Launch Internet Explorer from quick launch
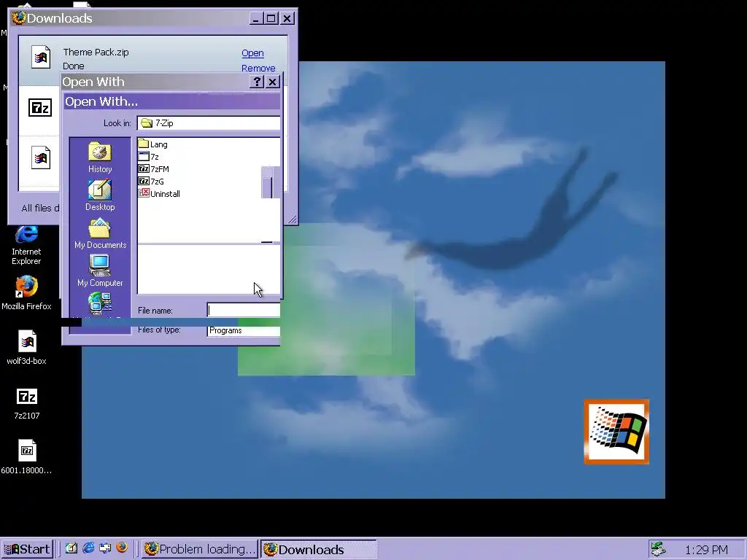747x560 pixels. pos(88,548)
